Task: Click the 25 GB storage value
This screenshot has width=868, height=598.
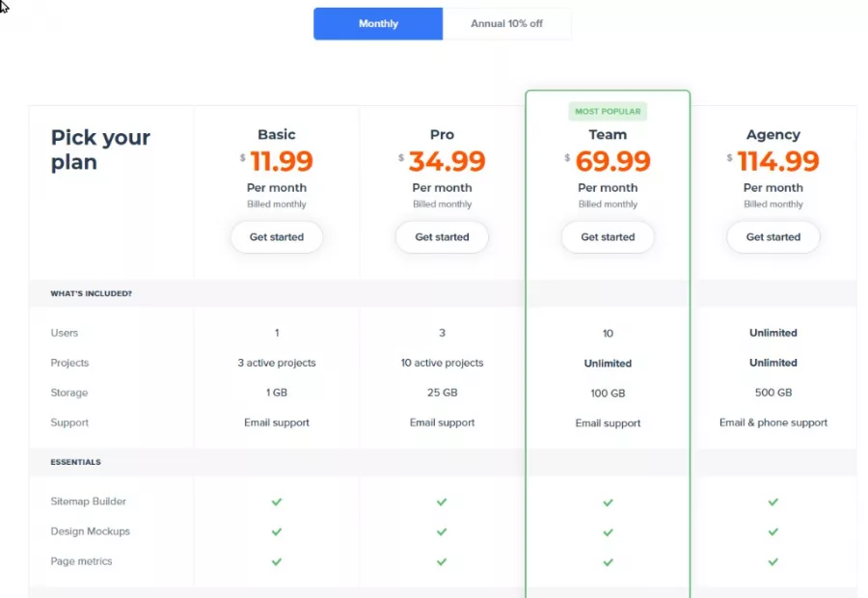Action: 442,393
